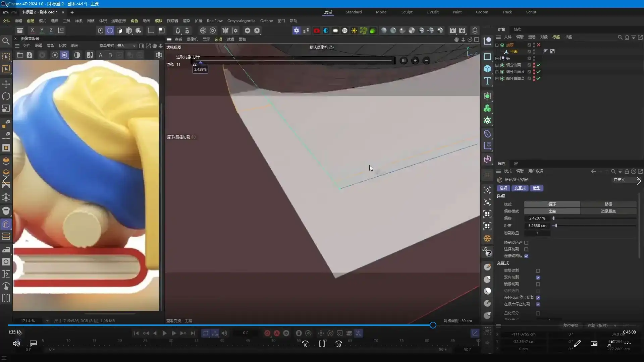
Task: Adjust the 偏移 offset slider
Action: tap(553, 218)
